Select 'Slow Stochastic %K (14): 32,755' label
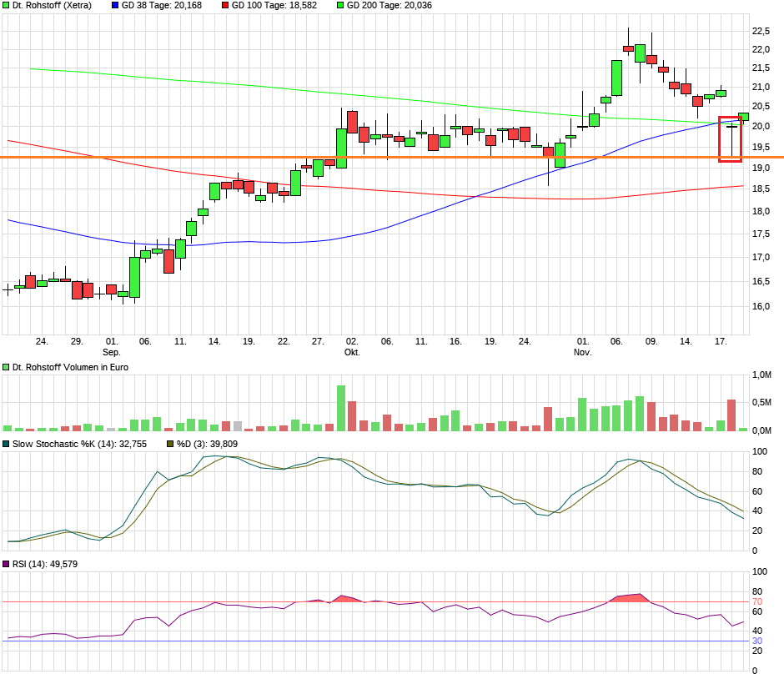The width and height of the screenshot is (784, 679). point(79,444)
